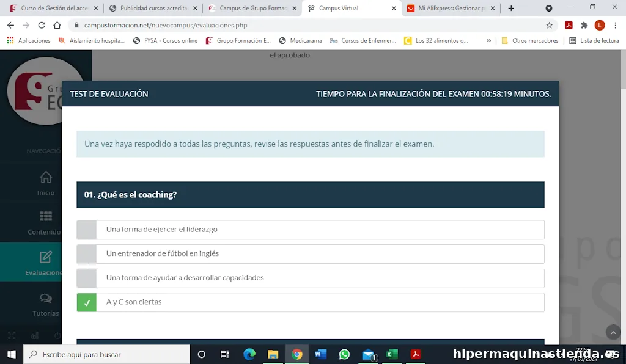
Task: Switch to Chrome in the taskbar
Action: point(297,354)
